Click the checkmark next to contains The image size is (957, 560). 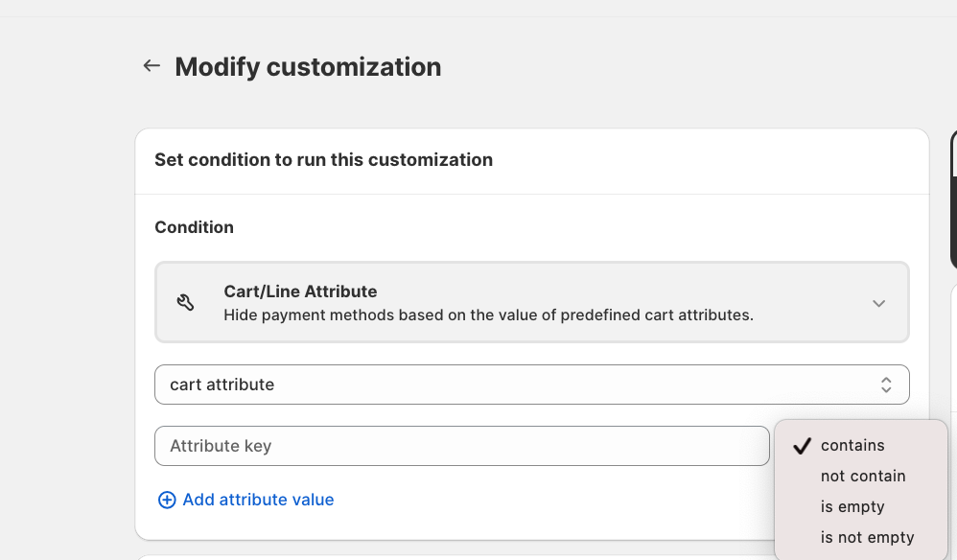click(x=803, y=446)
